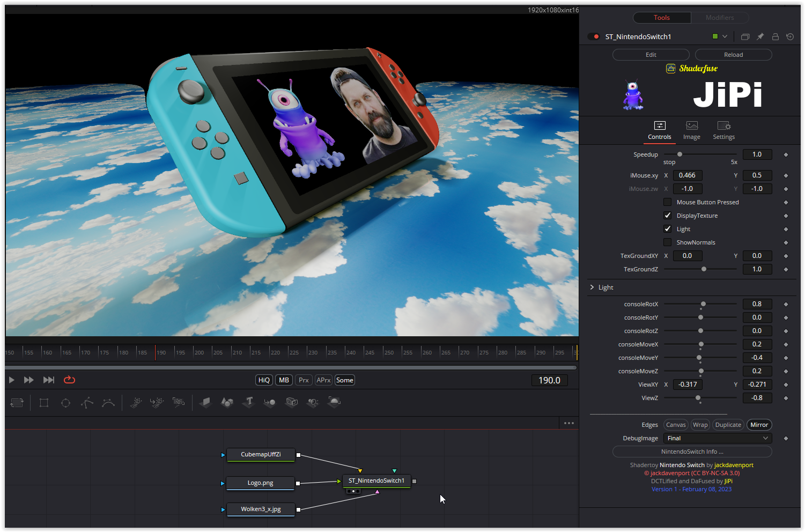
Task: Add an Image Plane 3D node
Action: pyautogui.click(x=205, y=402)
